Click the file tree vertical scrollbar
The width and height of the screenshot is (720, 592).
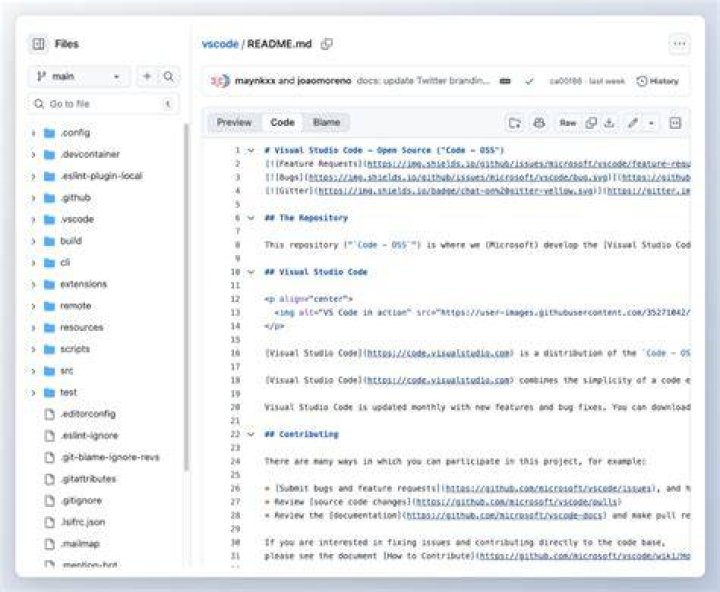(x=186, y=297)
